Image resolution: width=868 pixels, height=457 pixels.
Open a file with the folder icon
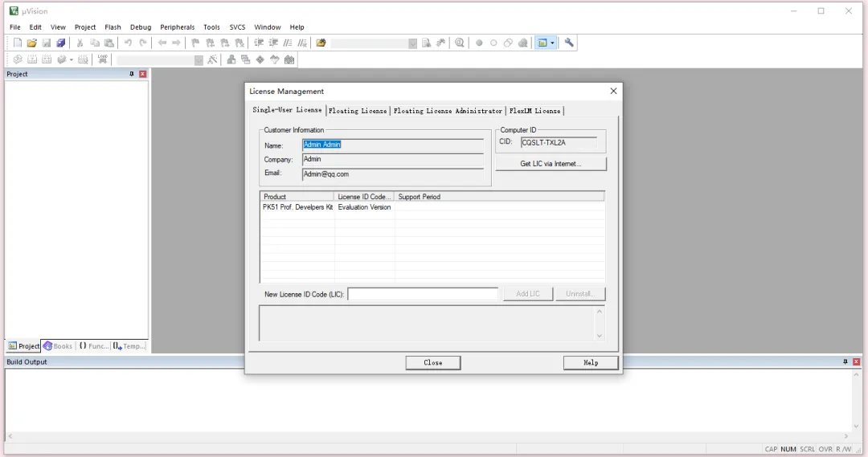(31, 43)
